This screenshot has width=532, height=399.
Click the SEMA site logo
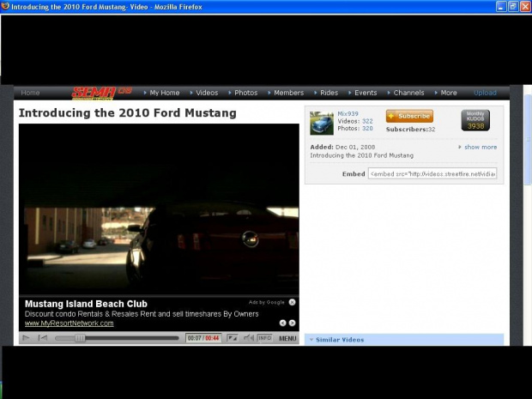(x=89, y=92)
